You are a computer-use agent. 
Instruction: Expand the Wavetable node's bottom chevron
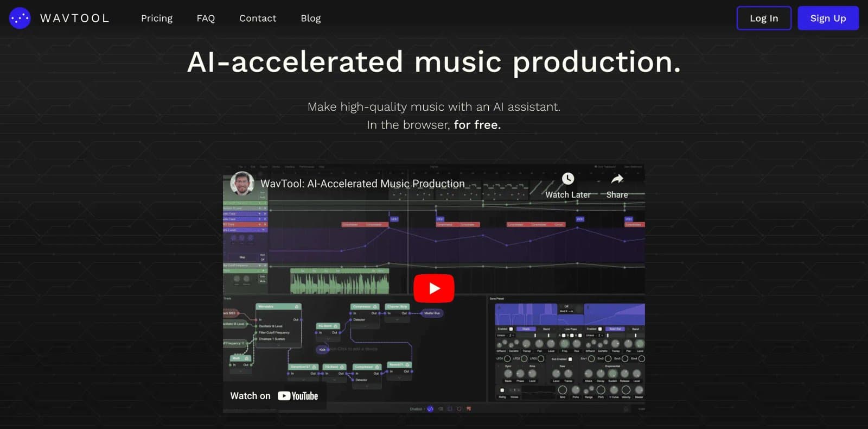coord(278,345)
